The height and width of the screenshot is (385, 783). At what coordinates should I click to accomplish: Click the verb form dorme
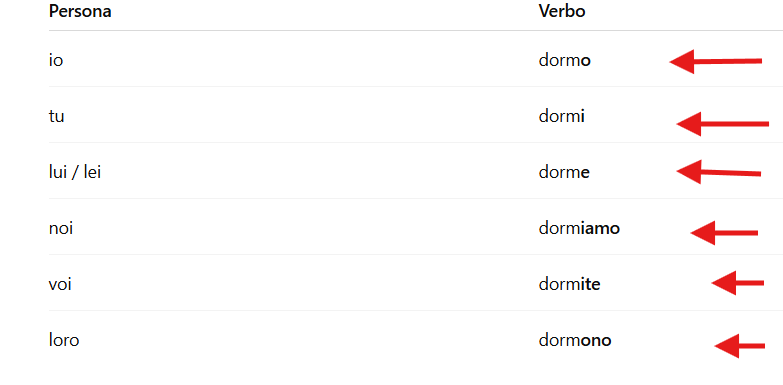pos(564,172)
